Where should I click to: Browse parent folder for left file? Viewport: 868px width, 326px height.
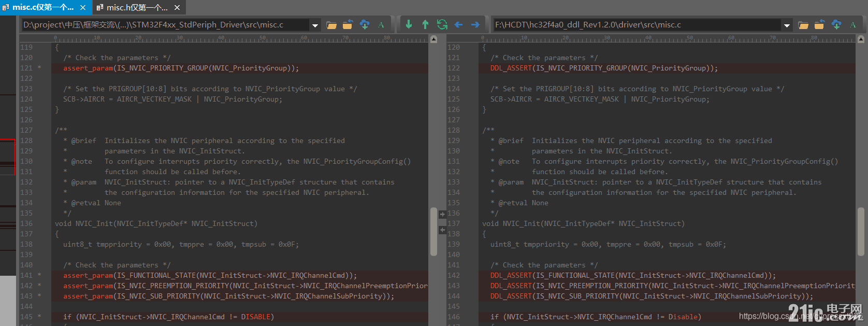click(x=348, y=24)
